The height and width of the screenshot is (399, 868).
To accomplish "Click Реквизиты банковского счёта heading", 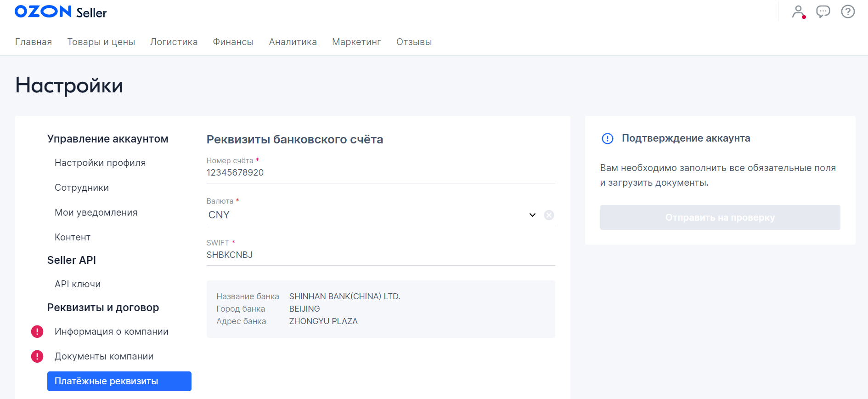I will (x=295, y=140).
